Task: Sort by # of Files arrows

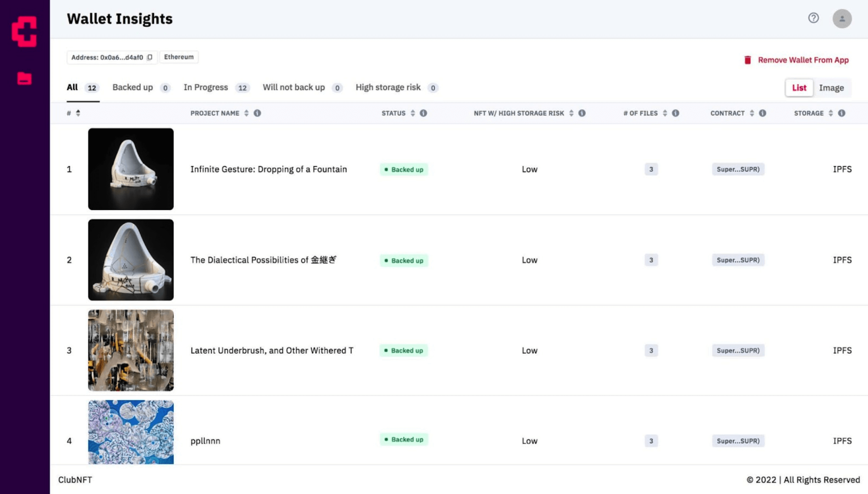Action: click(665, 113)
